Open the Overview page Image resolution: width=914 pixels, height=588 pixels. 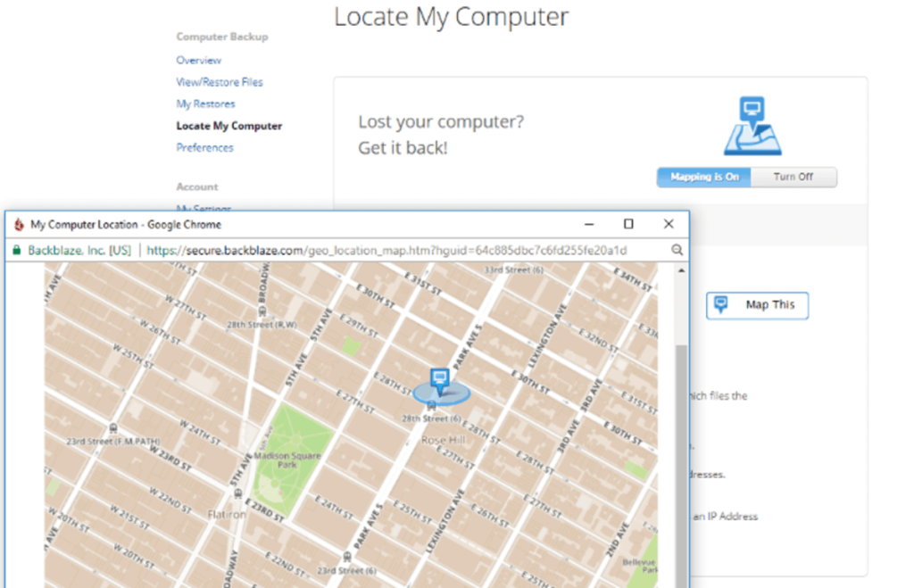tap(199, 60)
